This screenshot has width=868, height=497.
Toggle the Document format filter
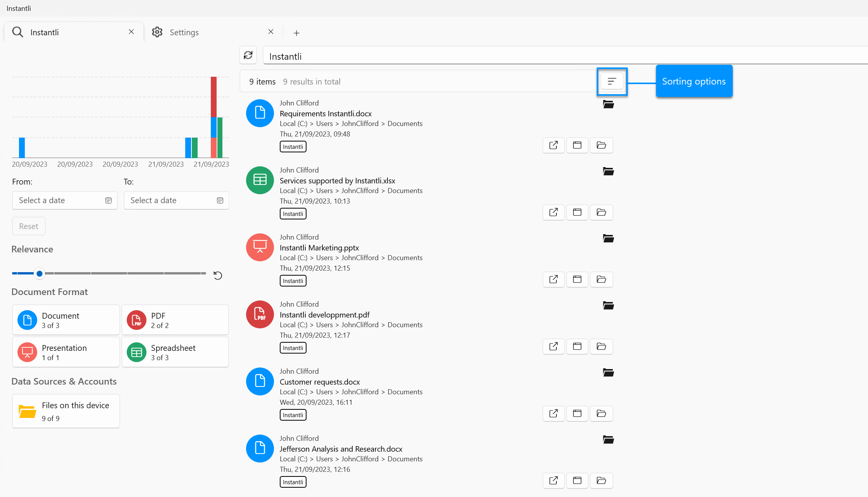[66, 320]
